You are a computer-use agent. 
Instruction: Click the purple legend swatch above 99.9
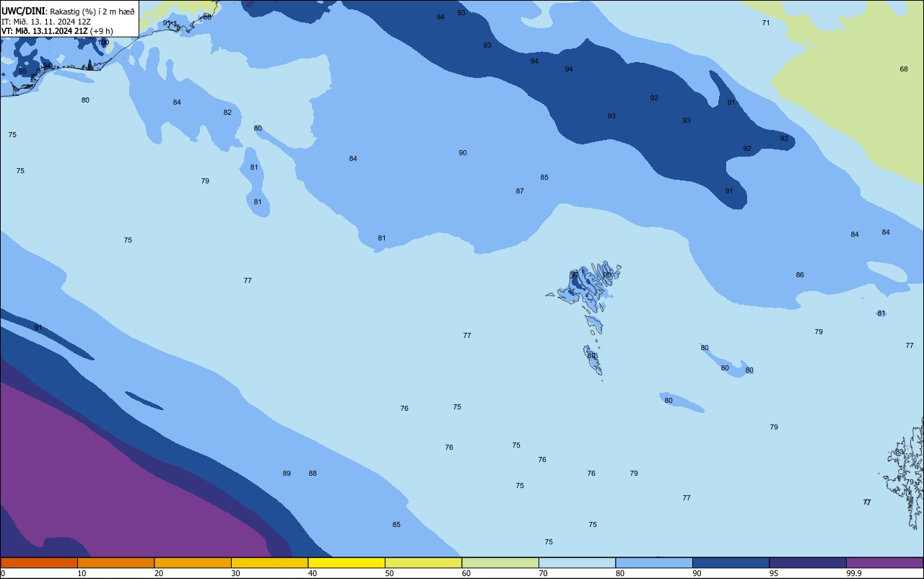click(x=884, y=562)
